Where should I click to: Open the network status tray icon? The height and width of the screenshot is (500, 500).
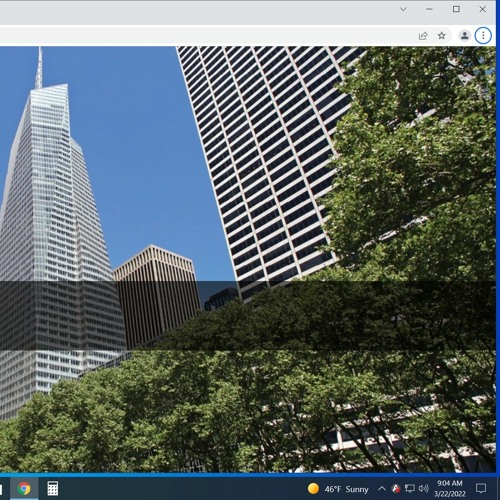[x=409, y=489]
